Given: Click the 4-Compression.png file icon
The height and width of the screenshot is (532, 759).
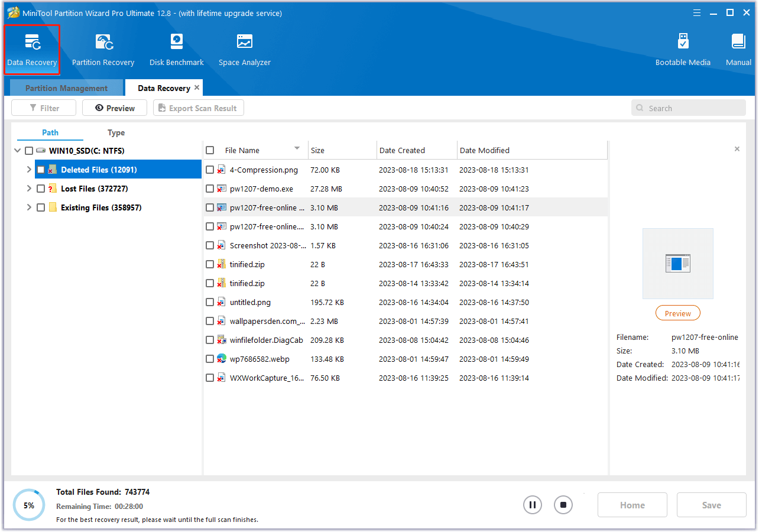Looking at the screenshot, I should tap(222, 170).
